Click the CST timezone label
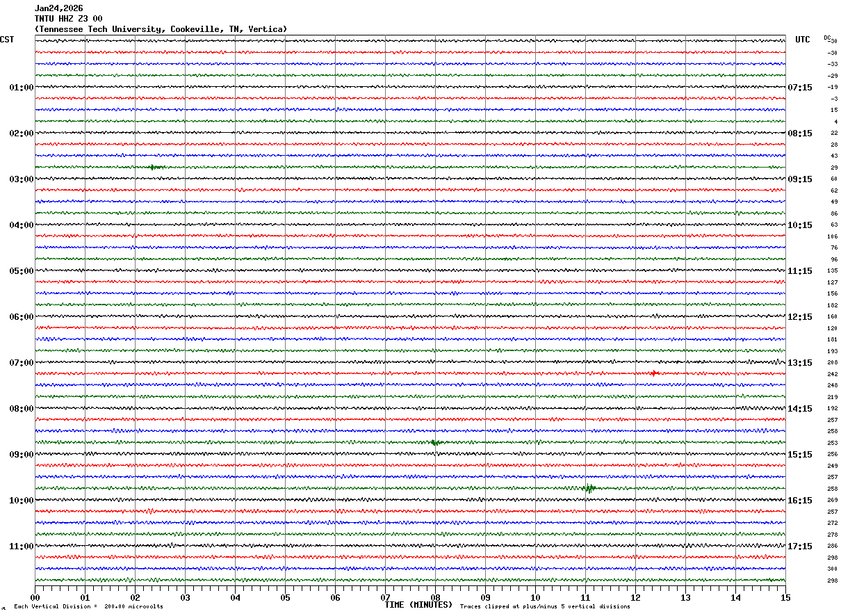Viewport: 841px width, 616px height. (x=7, y=40)
